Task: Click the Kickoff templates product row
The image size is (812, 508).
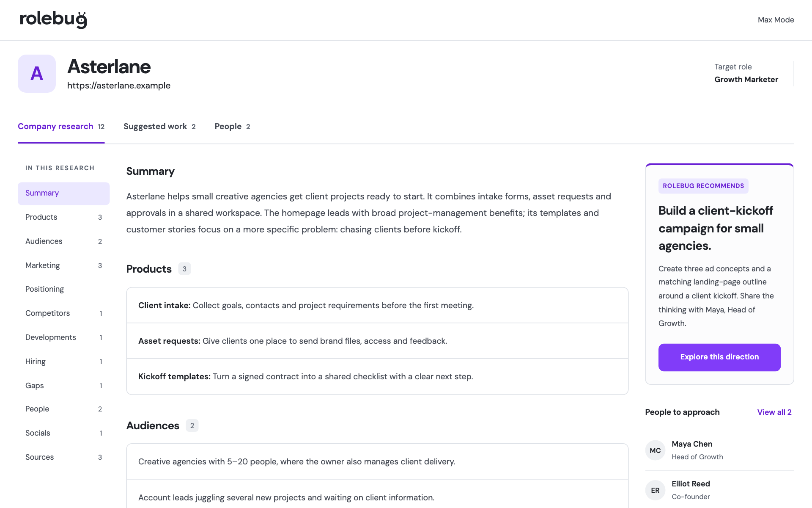Action: (377, 377)
